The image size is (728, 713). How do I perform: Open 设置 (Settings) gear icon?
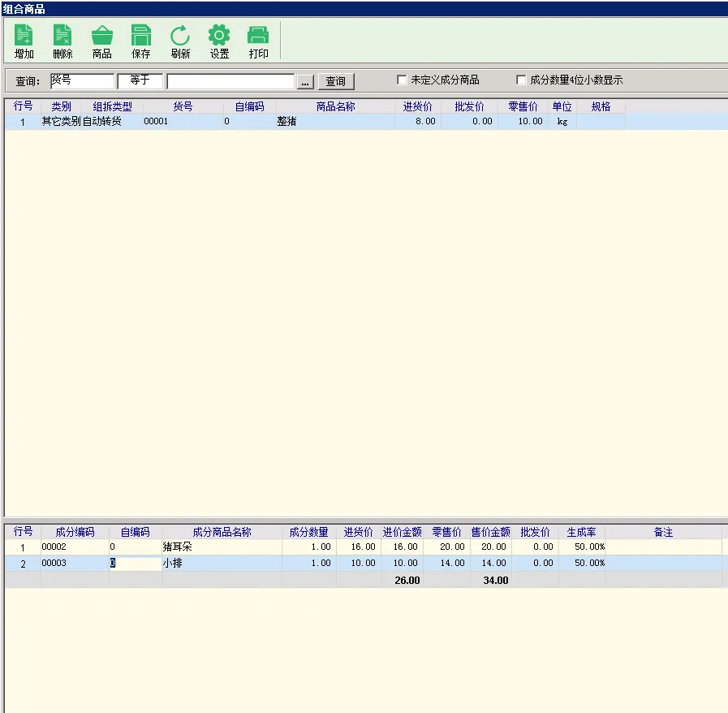(219, 41)
